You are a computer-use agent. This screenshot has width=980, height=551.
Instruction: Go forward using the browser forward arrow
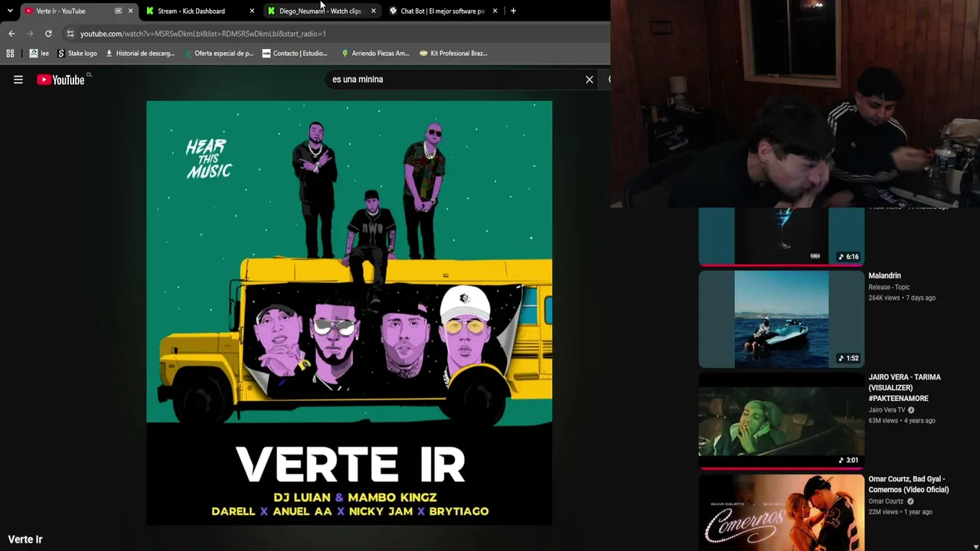point(30,34)
